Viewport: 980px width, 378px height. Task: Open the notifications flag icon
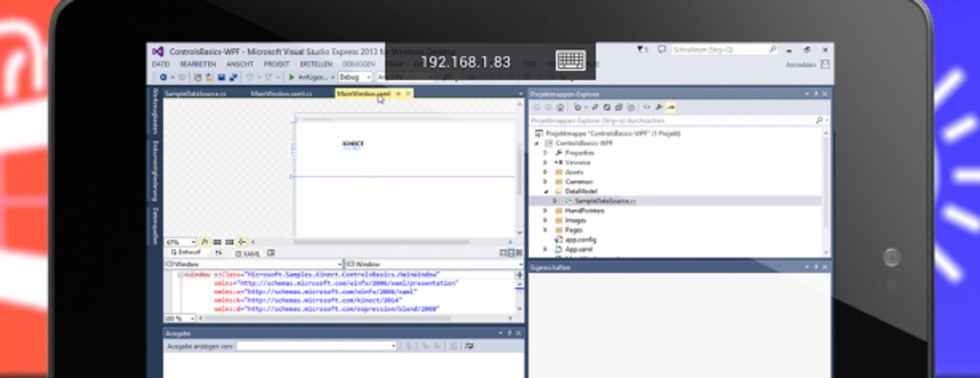coord(640,49)
